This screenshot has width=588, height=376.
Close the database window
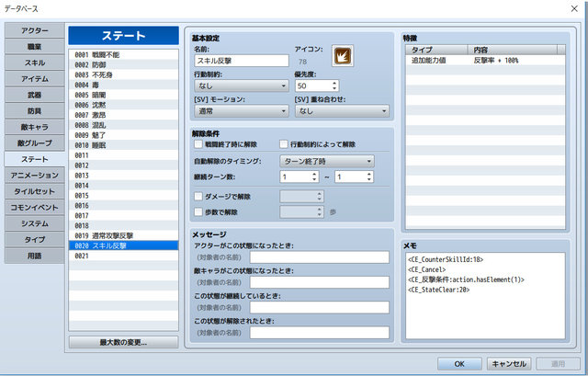click(x=574, y=8)
